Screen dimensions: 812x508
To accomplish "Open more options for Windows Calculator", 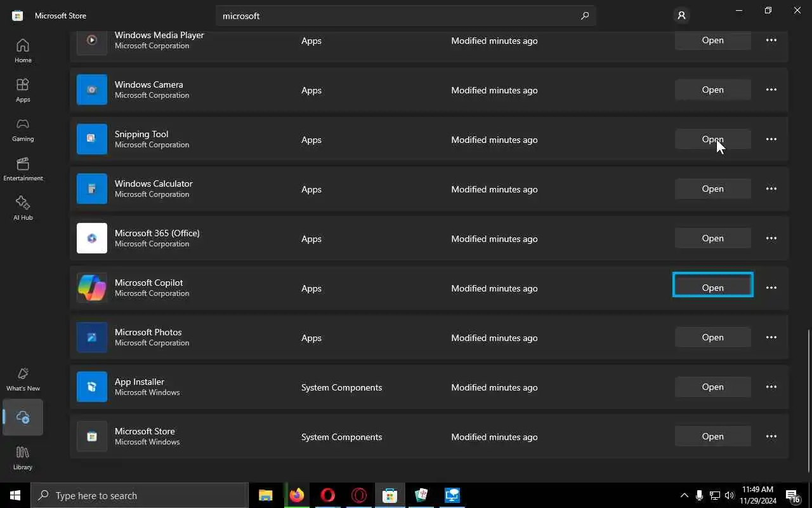I will pyautogui.click(x=771, y=189).
